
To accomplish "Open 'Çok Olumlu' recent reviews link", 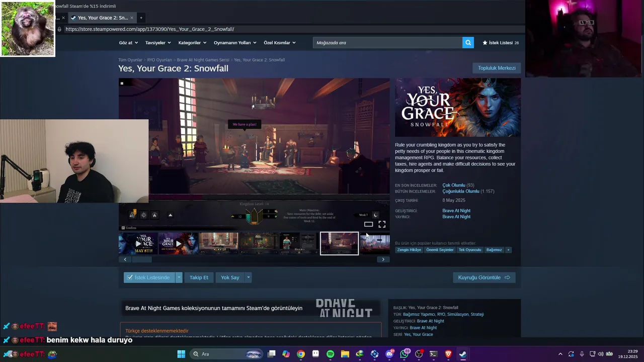I will point(454,186).
